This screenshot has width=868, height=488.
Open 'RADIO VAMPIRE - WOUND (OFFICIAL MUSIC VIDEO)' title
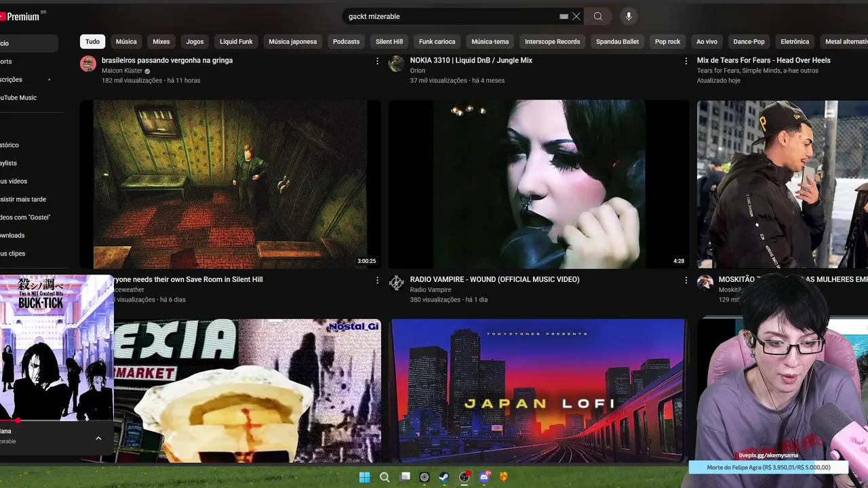pos(495,279)
